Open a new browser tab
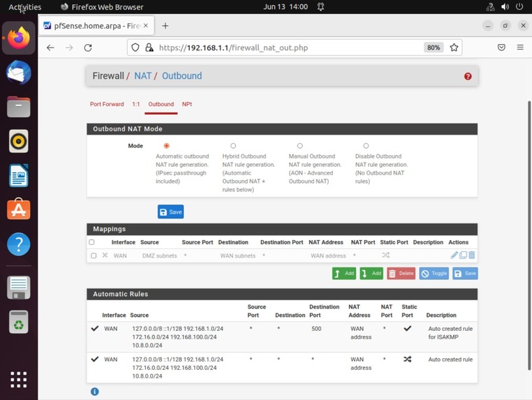This screenshot has width=532, height=400. 165,26
